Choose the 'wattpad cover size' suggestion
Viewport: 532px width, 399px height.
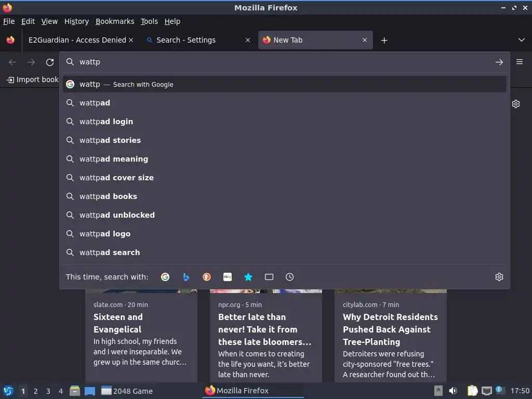285,178
